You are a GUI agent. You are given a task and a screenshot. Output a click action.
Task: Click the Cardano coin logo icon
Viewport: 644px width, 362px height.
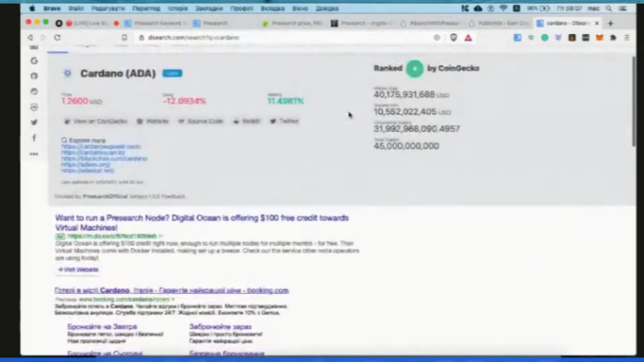click(67, 73)
